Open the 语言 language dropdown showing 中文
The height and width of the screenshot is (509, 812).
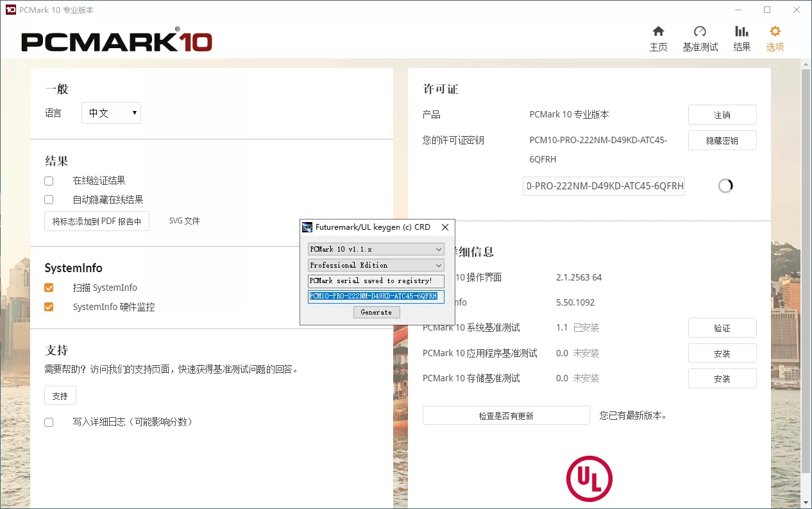(x=111, y=112)
